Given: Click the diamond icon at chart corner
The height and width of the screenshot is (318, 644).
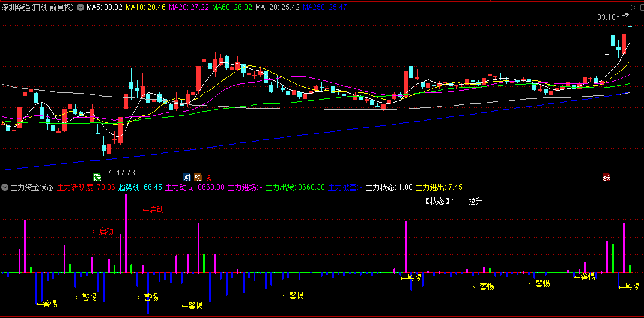Looking at the screenshot, I should point(633,7).
